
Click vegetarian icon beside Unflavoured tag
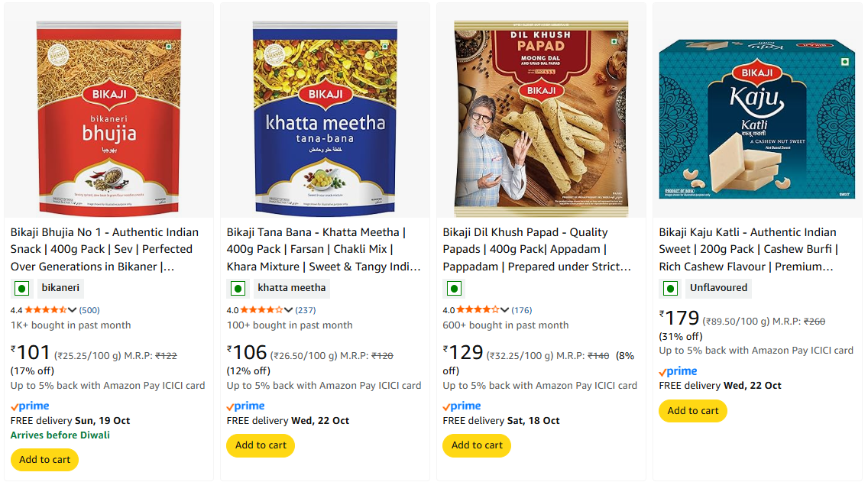click(671, 289)
